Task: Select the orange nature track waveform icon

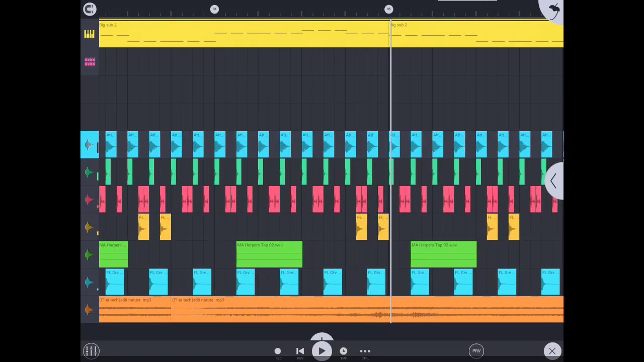Action: pos(90,310)
